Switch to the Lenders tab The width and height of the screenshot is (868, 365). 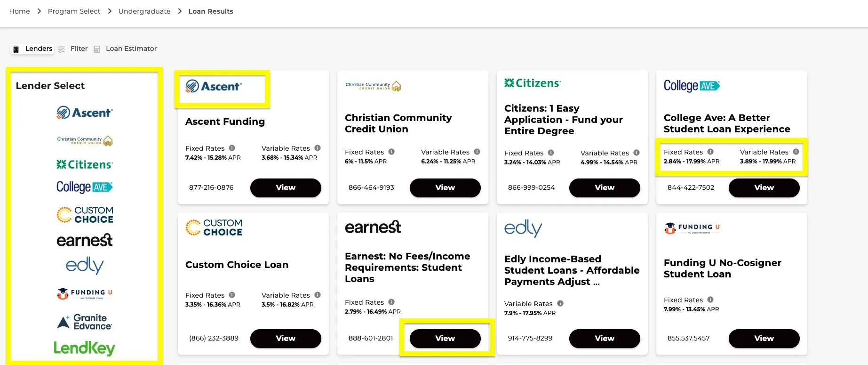32,49
